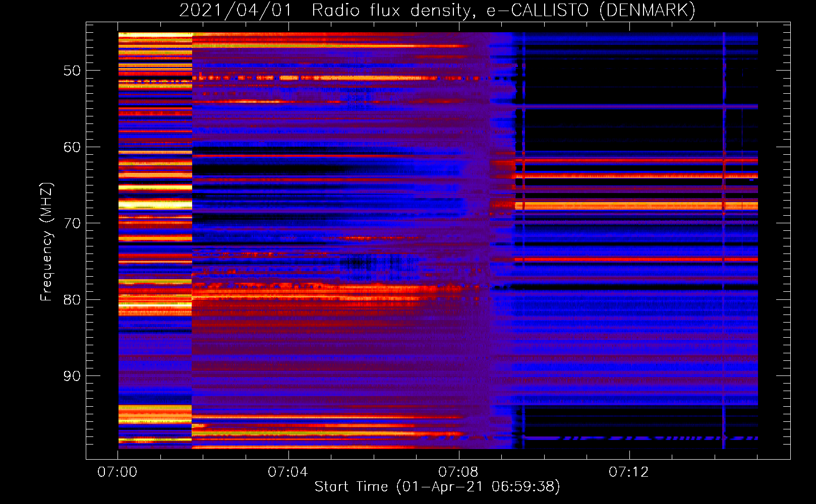Click the 60 frequency tick label
The height and width of the screenshot is (504, 816).
click(72, 147)
